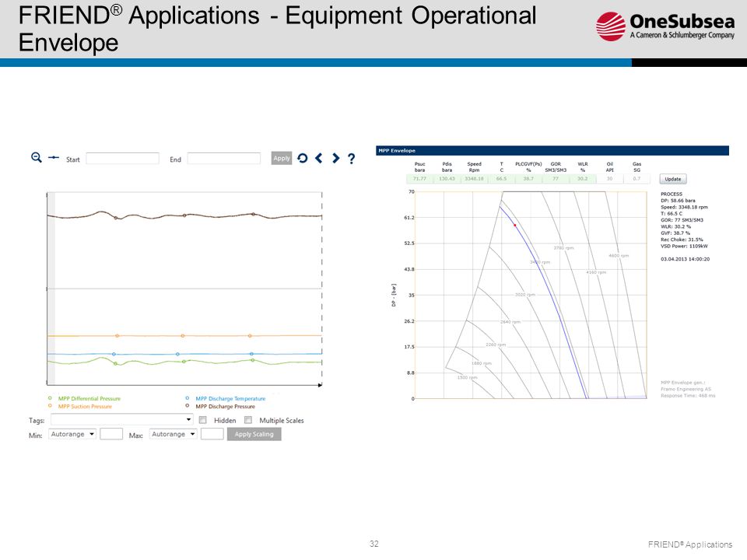This screenshot has height=560, width=747.
Task: Click the "FRIEND® Applications" footer text
Action: (690, 544)
